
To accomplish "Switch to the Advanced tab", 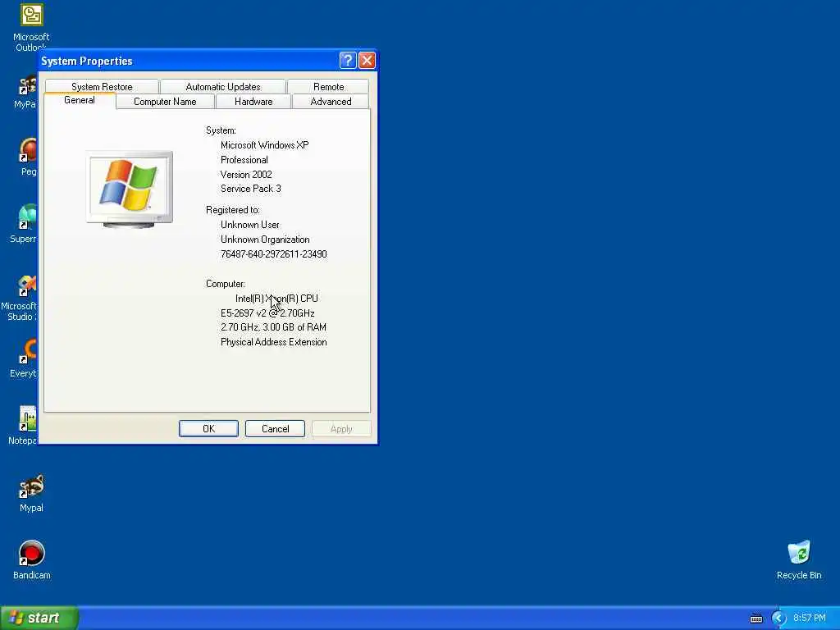I will tap(331, 101).
